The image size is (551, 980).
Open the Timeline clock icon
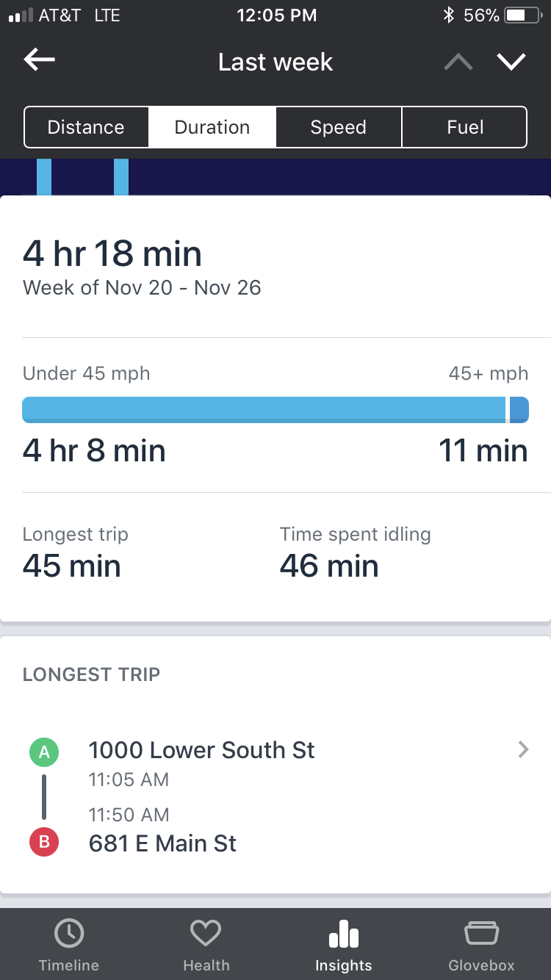click(69, 934)
